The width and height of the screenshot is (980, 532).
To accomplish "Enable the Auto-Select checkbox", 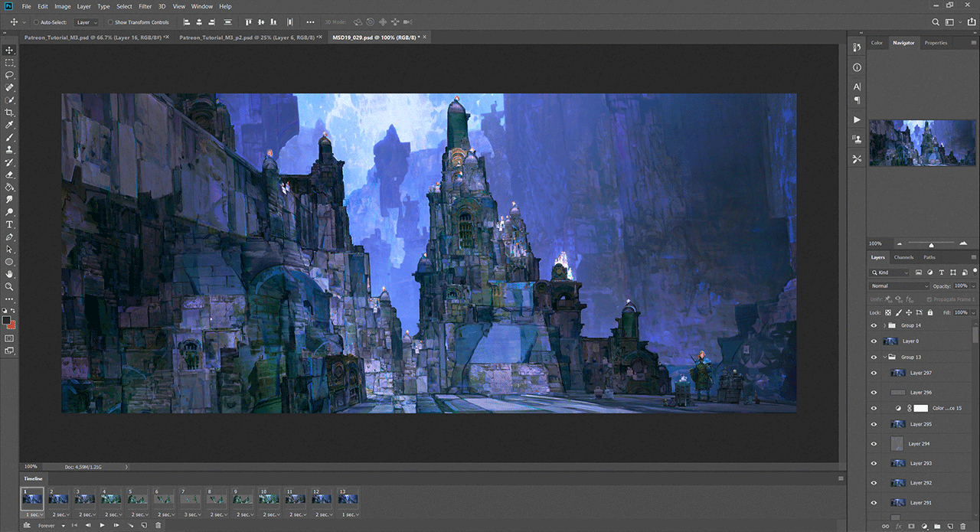I will click(x=35, y=22).
